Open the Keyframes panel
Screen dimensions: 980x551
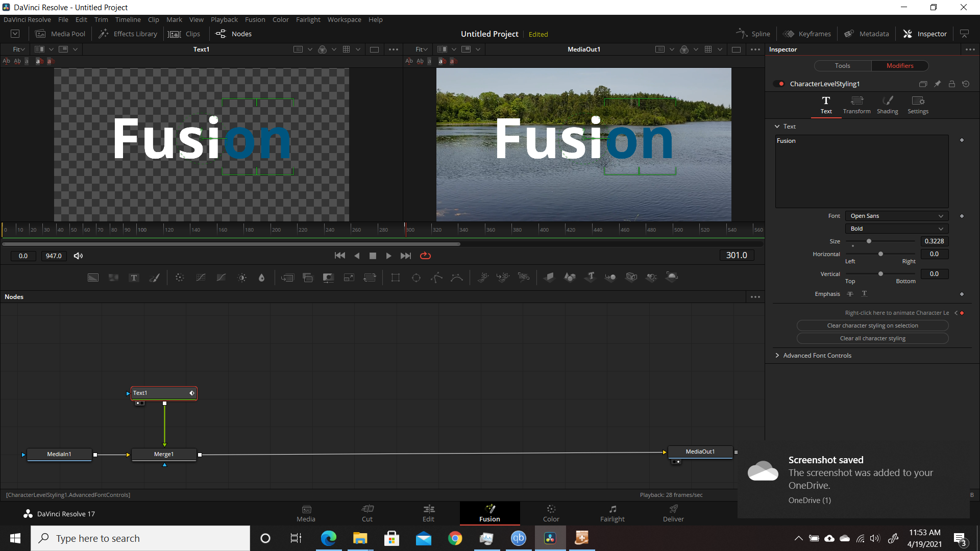(x=807, y=34)
